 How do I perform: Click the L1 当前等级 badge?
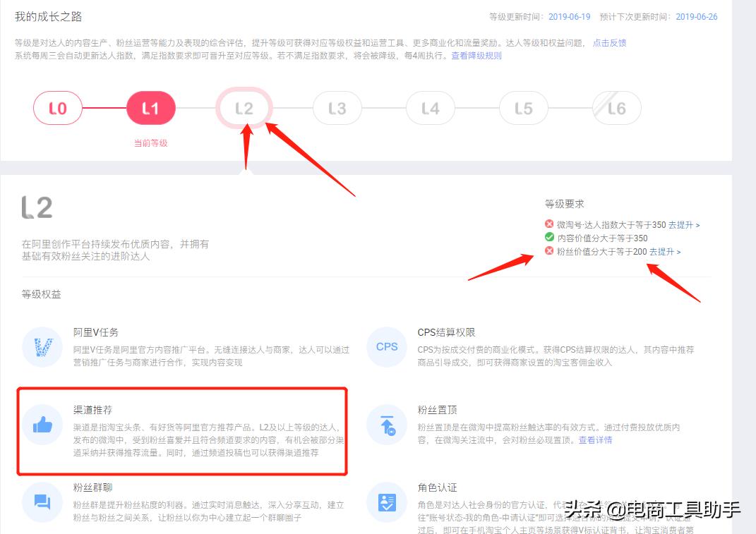tap(150, 108)
